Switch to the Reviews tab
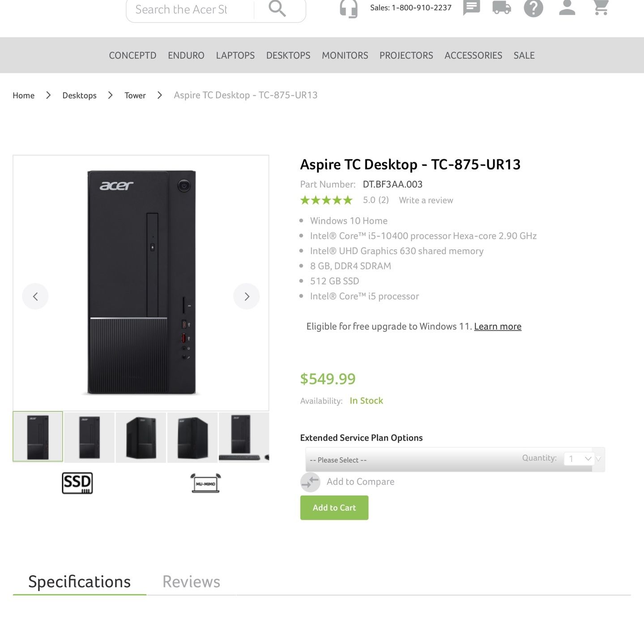Screen dimensions: 644x644 (x=191, y=582)
